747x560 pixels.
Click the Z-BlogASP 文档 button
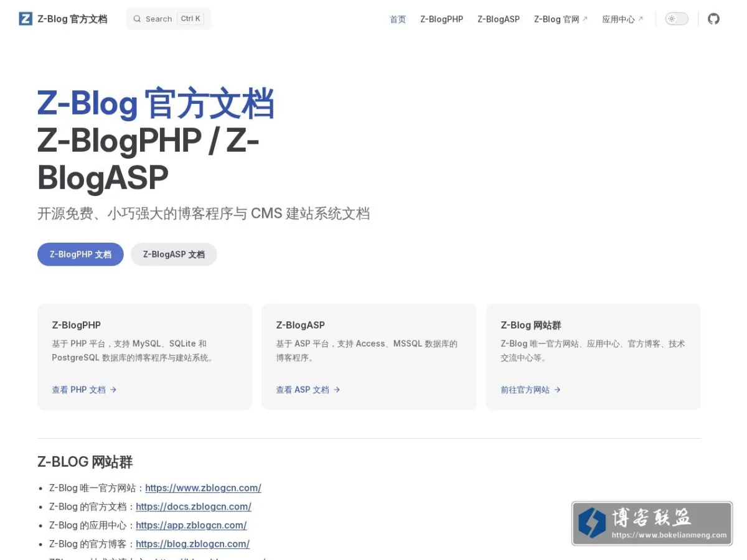point(174,254)
